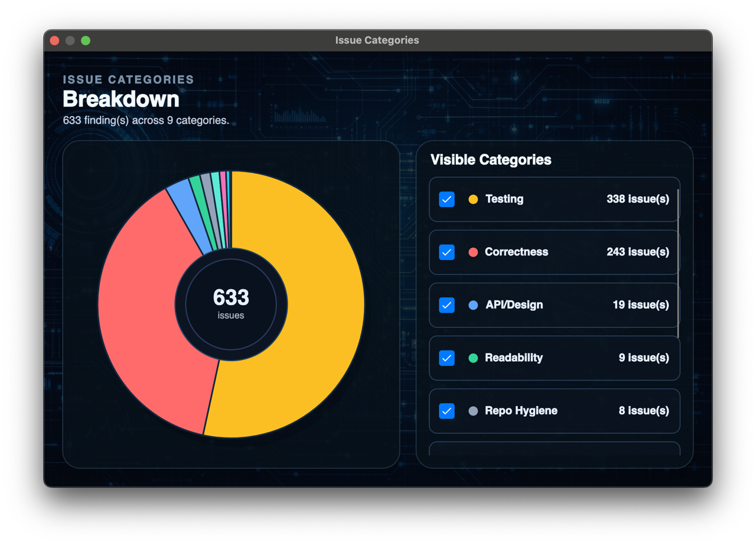Viewport: 756px width, 545px height.
Task: Select the "9 issue(s)" count for Readability
Action: (644, 358)
